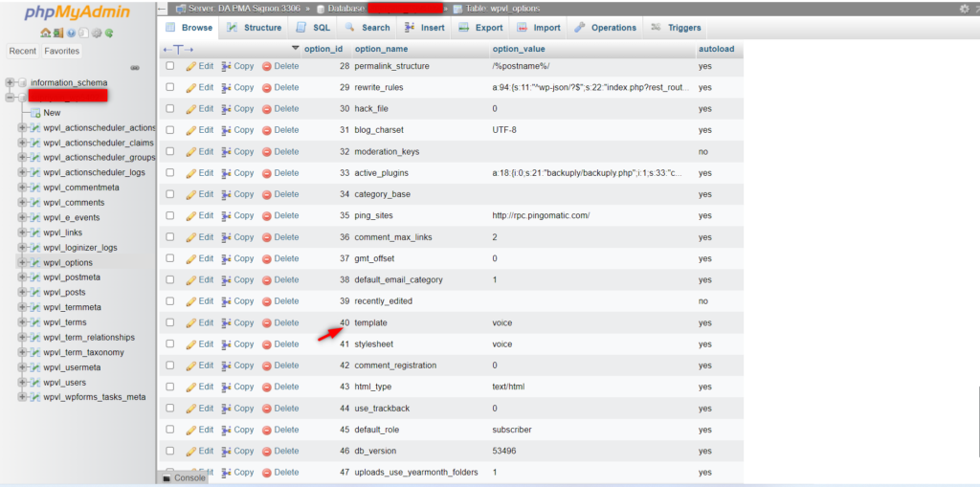Click red Delete icon for stylesheet row
This screenshot has height=487, width=980.
click(x=268, y=344)
